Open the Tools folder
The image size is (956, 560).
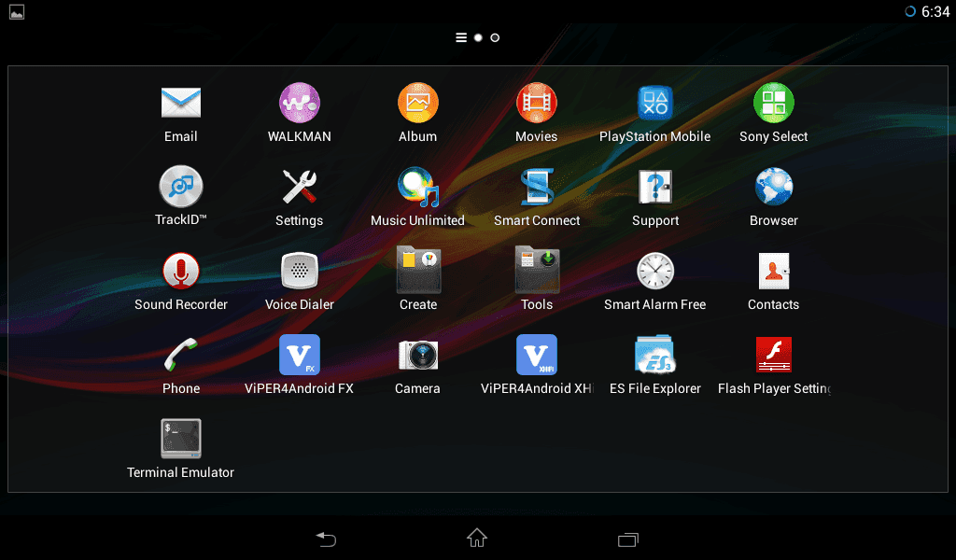[537, 271]
